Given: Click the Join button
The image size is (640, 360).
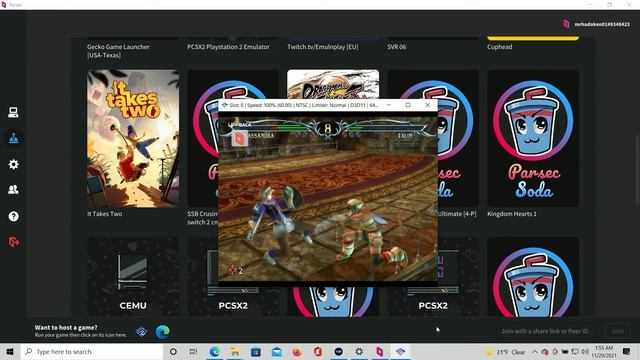Looking at the screenshot, I should 618,331.
